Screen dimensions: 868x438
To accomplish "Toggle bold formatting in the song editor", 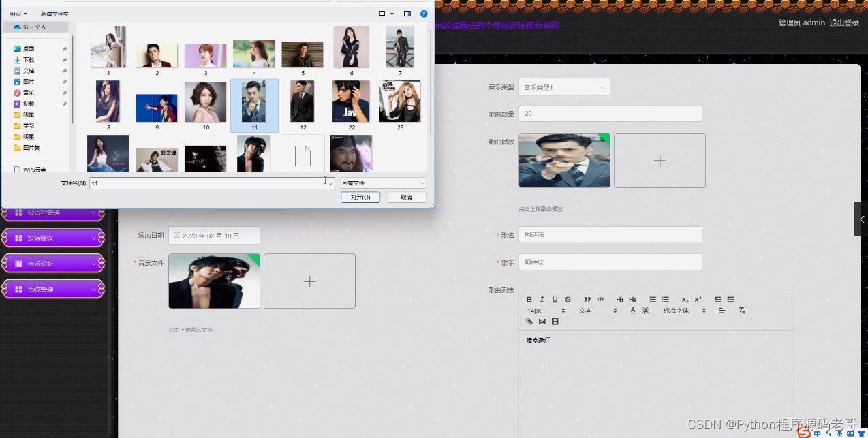I will (529, 299).
